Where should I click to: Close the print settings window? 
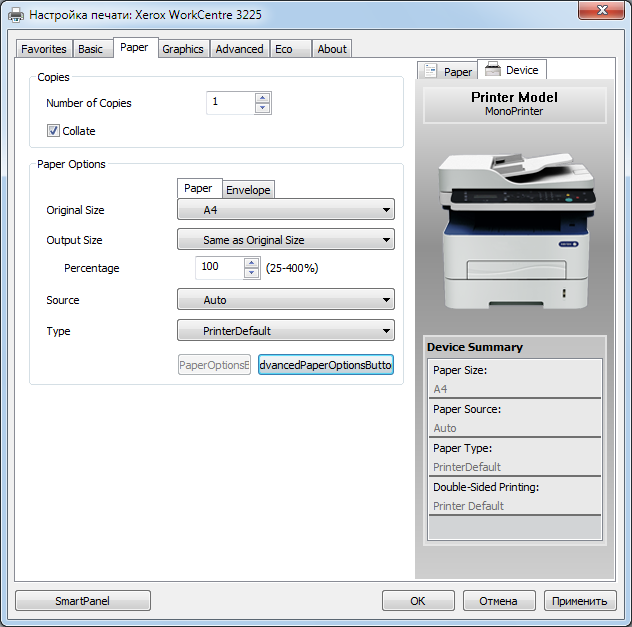[x=601, y=10]
